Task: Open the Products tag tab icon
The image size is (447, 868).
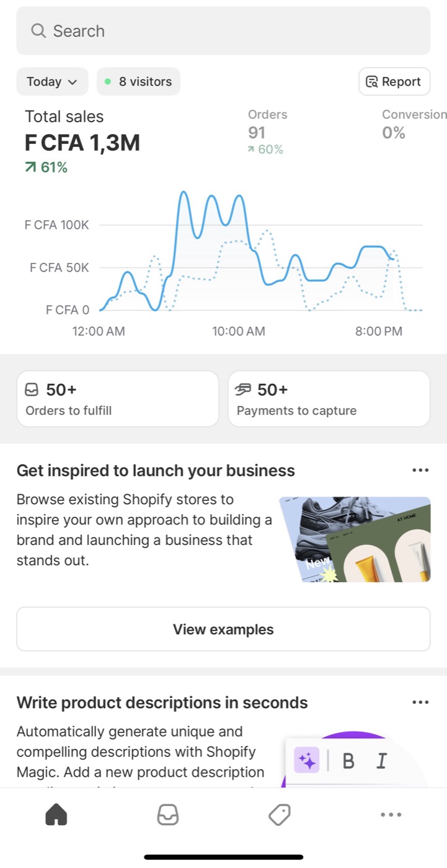Action: 280,815
